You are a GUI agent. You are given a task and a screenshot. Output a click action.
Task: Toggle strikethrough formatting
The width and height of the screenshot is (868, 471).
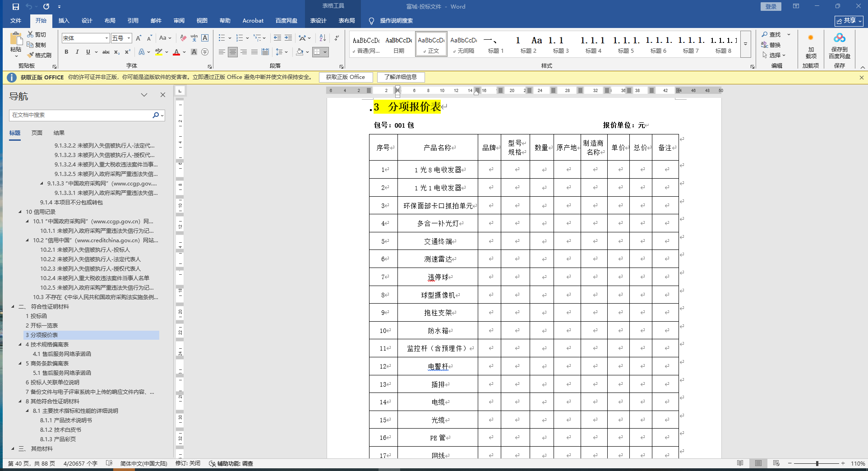pos(106,52)
